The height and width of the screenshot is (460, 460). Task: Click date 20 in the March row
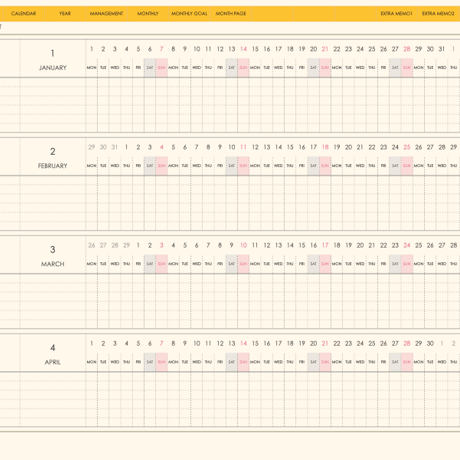coord(360,245)
